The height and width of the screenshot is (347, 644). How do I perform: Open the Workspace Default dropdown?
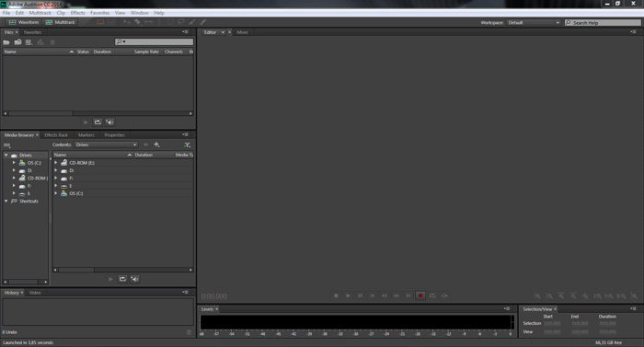pos(534,23)
